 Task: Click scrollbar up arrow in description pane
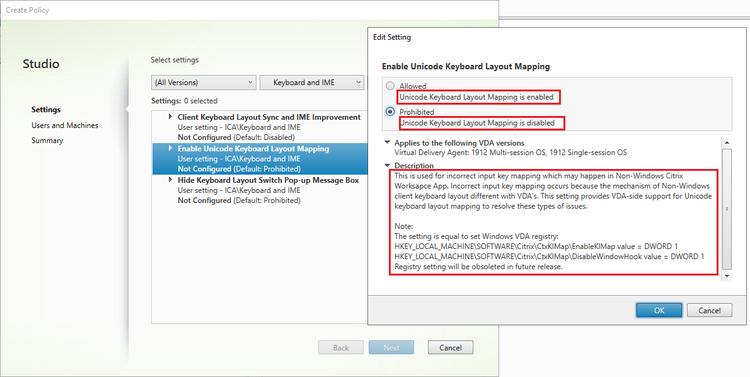[727, 143]
